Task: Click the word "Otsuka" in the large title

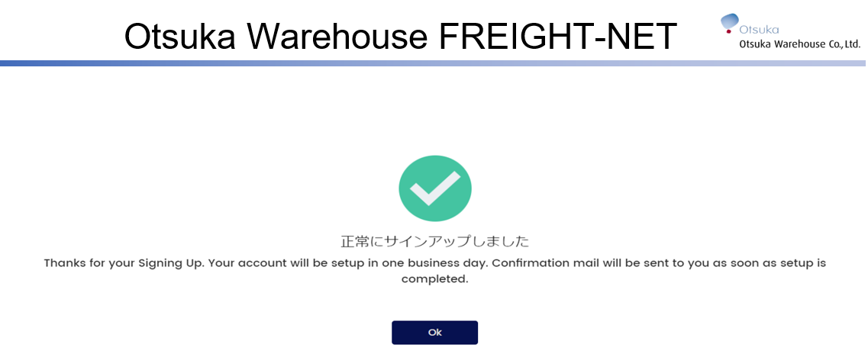Action: pos(182,37)
